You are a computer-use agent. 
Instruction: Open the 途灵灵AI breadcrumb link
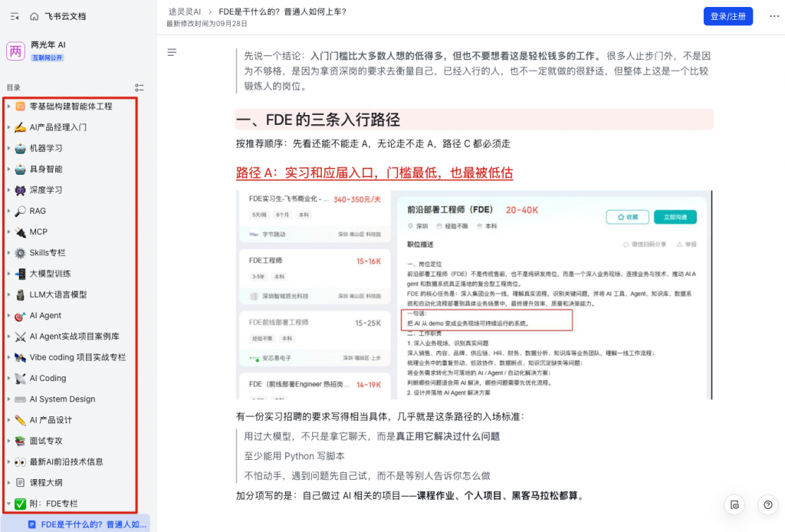pos(184,11)
